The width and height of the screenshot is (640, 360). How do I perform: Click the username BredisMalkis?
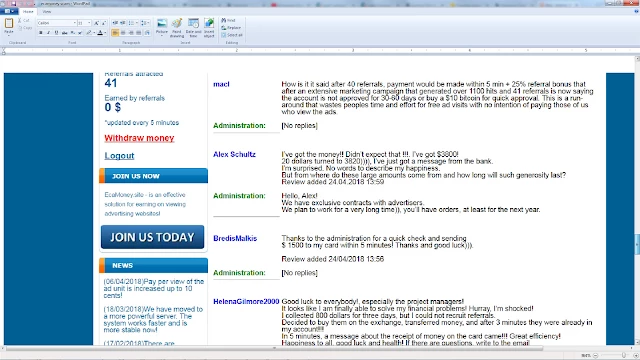[235, 238]
